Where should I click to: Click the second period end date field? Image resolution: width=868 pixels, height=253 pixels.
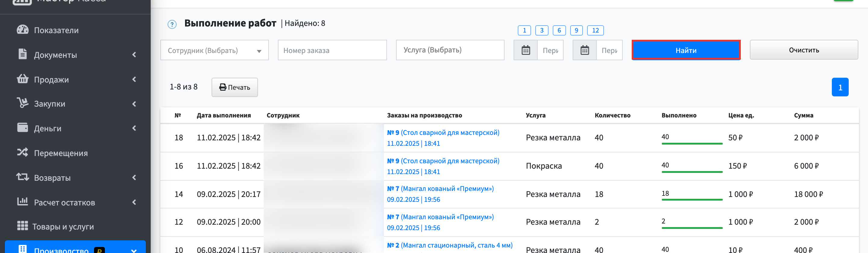pos(609,50)
